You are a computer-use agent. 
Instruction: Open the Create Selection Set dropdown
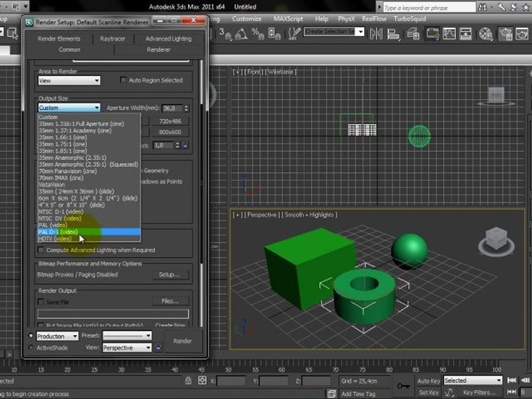(x=334, y=32)
